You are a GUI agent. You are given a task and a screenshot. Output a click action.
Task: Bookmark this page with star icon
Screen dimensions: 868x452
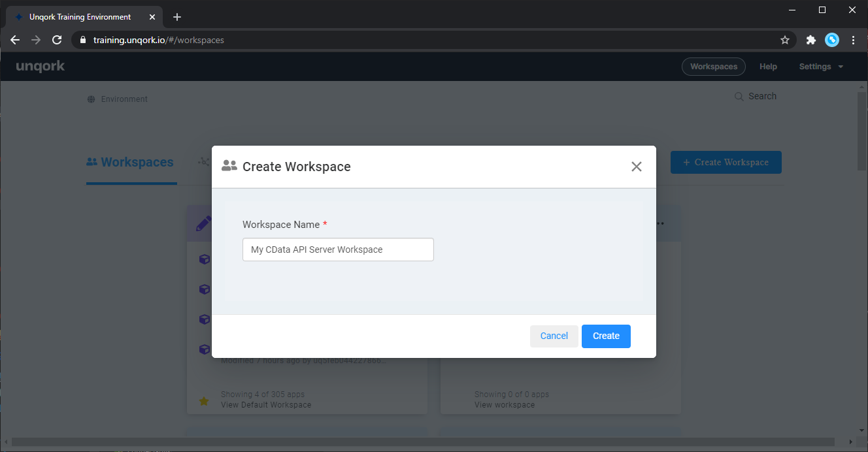pyautogui.click(x=784, y=40)
